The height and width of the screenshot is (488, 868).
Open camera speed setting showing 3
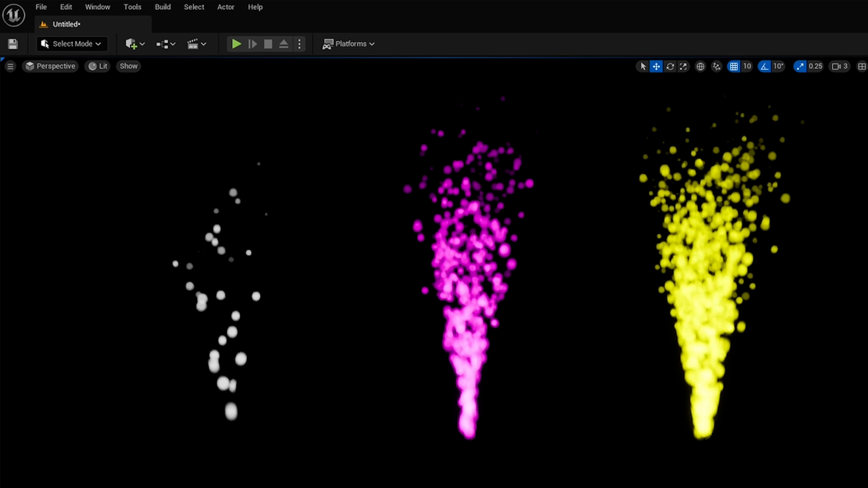pyautogui.click(x=840, y=66)
